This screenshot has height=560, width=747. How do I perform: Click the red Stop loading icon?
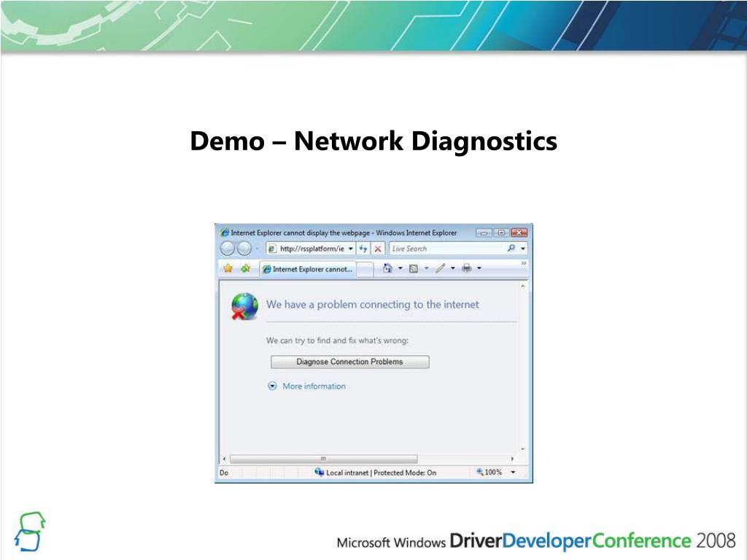378,249
